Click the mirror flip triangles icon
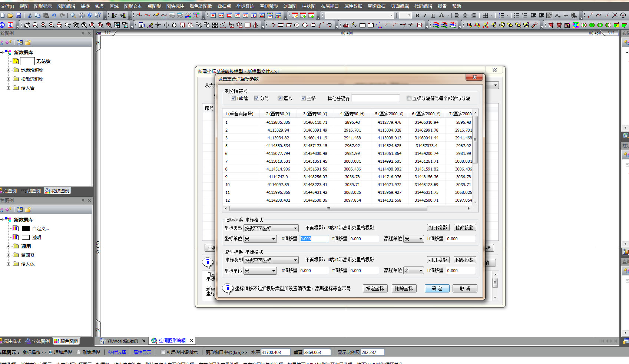Image resolution: width=629 pixels, height=364 pixels. [x=256, y=25]
